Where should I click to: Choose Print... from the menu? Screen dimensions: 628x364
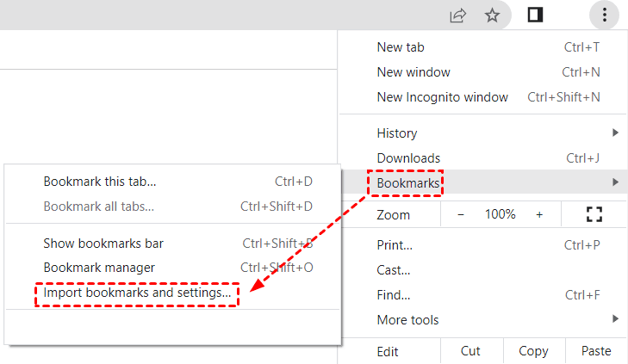pos(483,244)
